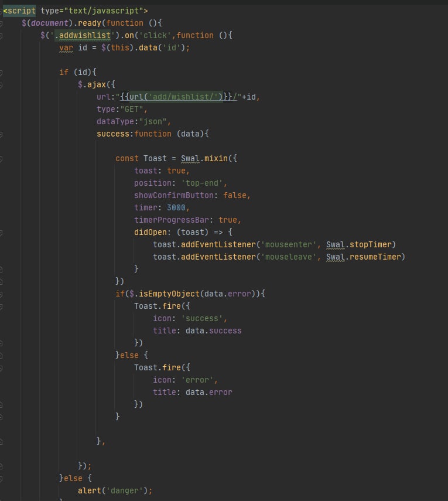
Task: Click the 'top-end' position value
Action: (202, 183)
